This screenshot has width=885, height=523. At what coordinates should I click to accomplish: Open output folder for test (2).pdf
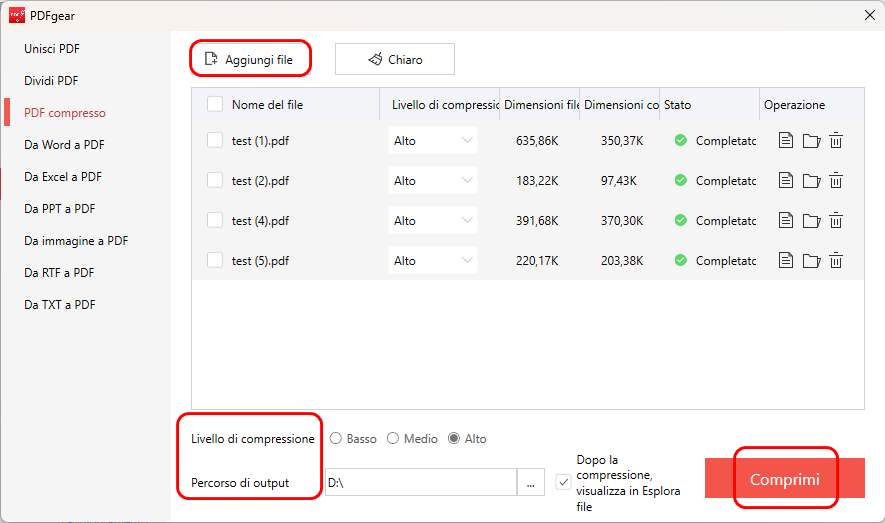(x=811, y=181)
